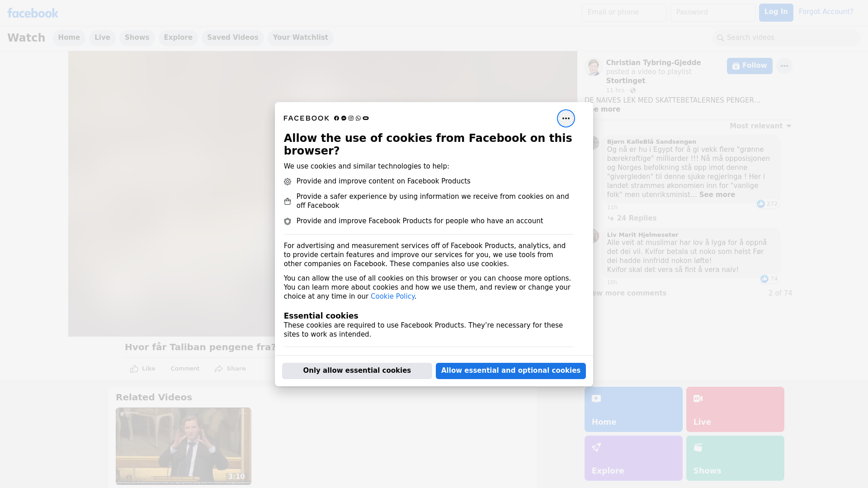
Task: Focus the Email or phone field
Action: (624, 13)
